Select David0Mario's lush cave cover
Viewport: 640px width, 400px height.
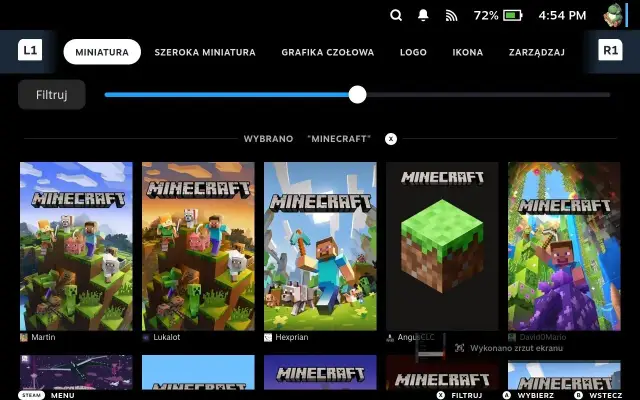[x=564, y=246]
